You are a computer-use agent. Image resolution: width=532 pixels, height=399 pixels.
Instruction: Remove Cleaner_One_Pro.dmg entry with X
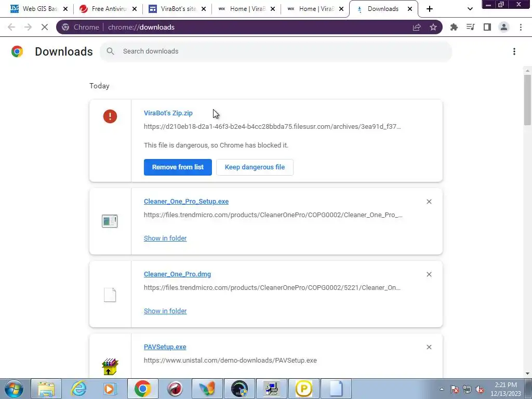[x=429, y=274]
